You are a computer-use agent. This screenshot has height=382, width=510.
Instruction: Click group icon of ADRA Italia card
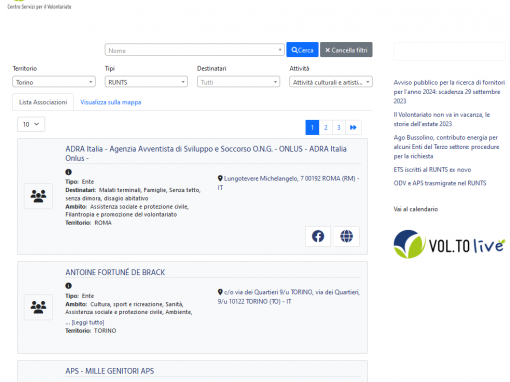38,196
